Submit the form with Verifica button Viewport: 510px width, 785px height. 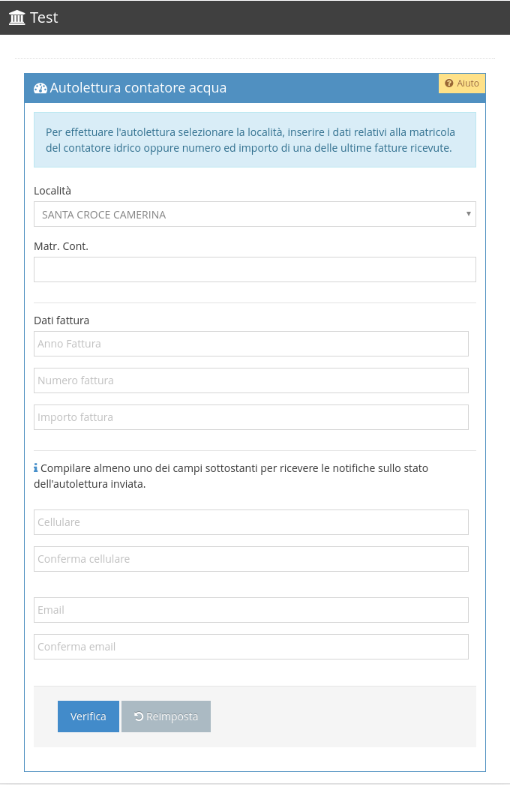[88, 716]
